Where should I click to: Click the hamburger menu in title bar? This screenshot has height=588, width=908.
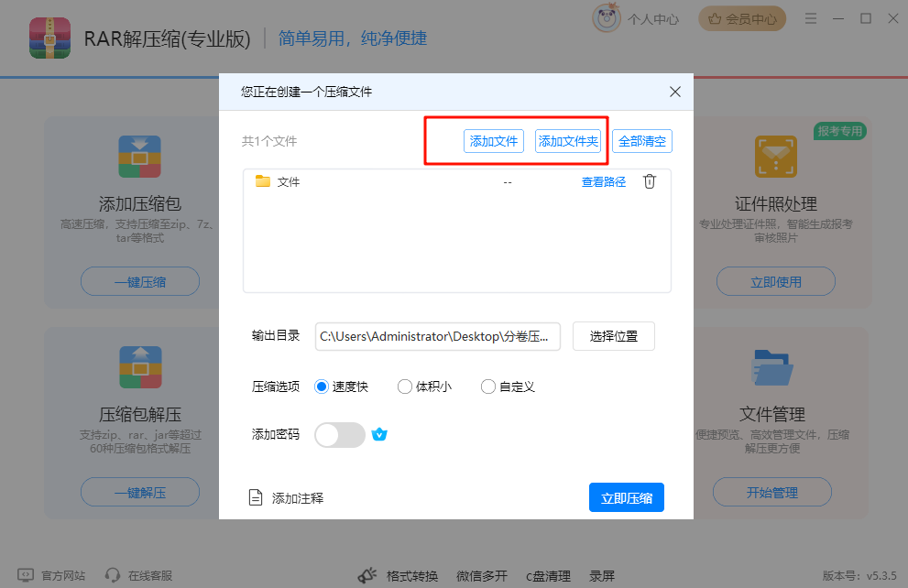coord(810,17)
